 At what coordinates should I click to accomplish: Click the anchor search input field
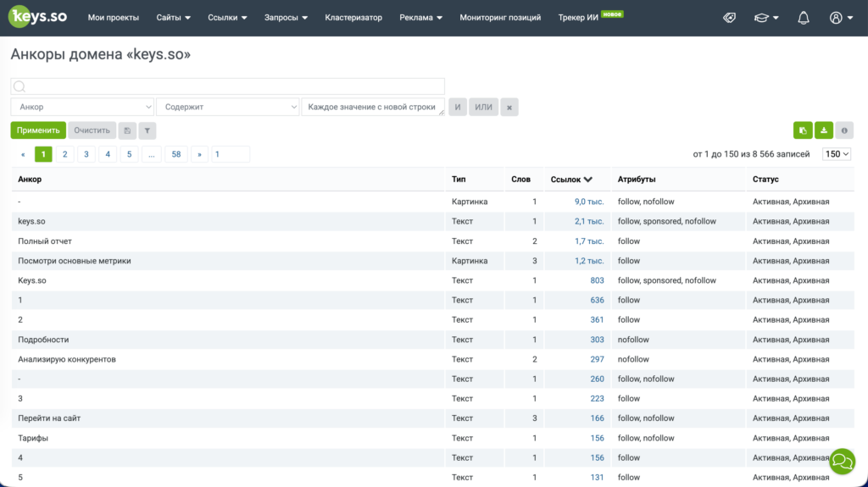227,86
